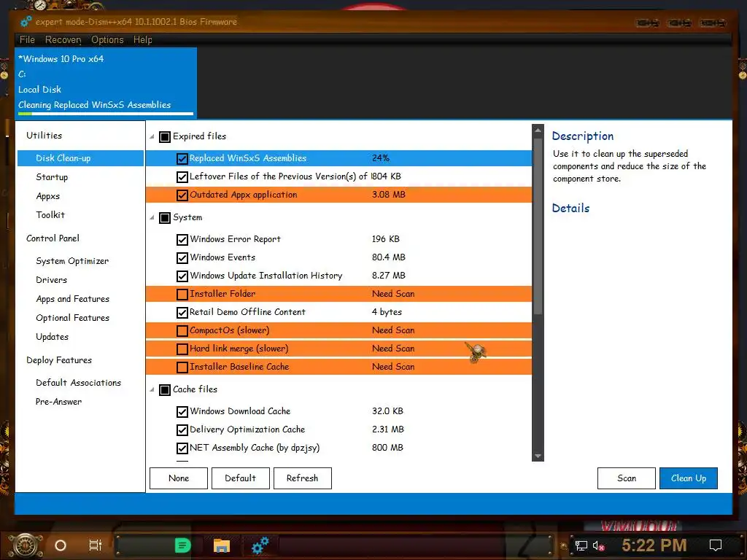Select the Windows Events 80.4 MB value
This screenshot has width=747, height=560.
[388, 257]
